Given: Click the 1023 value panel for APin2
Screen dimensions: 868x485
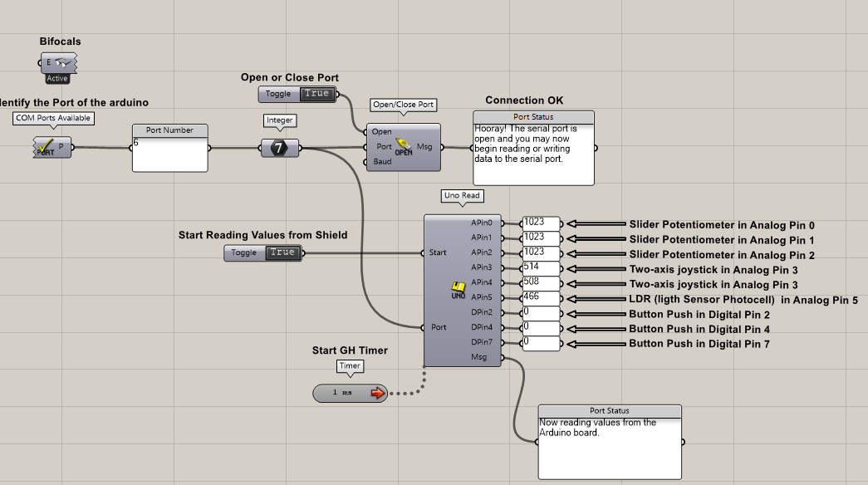Looking at the screenshot, I should point(542,253).
